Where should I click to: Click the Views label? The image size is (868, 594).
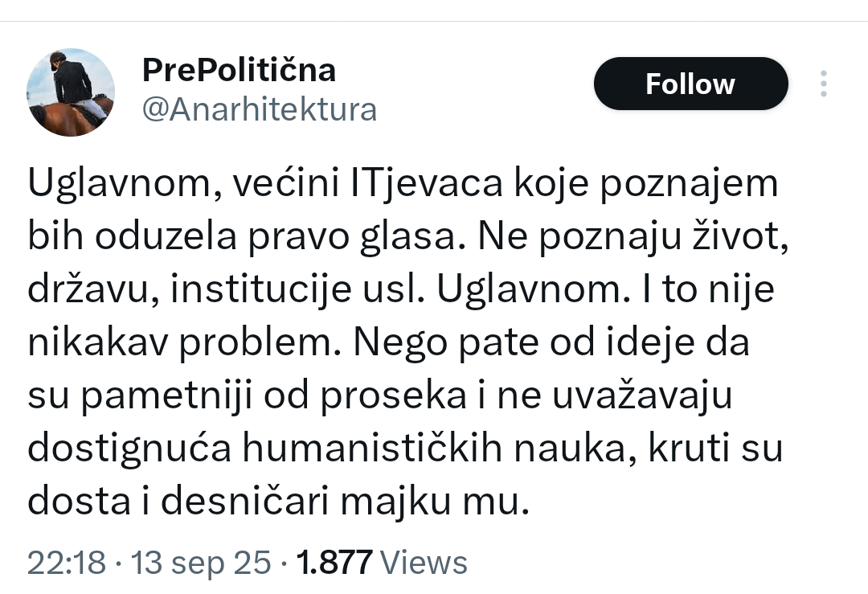423,563
